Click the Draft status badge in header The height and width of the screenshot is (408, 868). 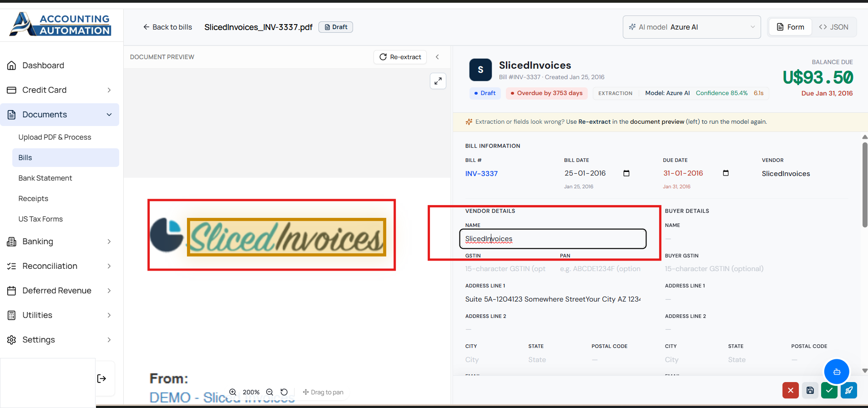pos(336,27)
